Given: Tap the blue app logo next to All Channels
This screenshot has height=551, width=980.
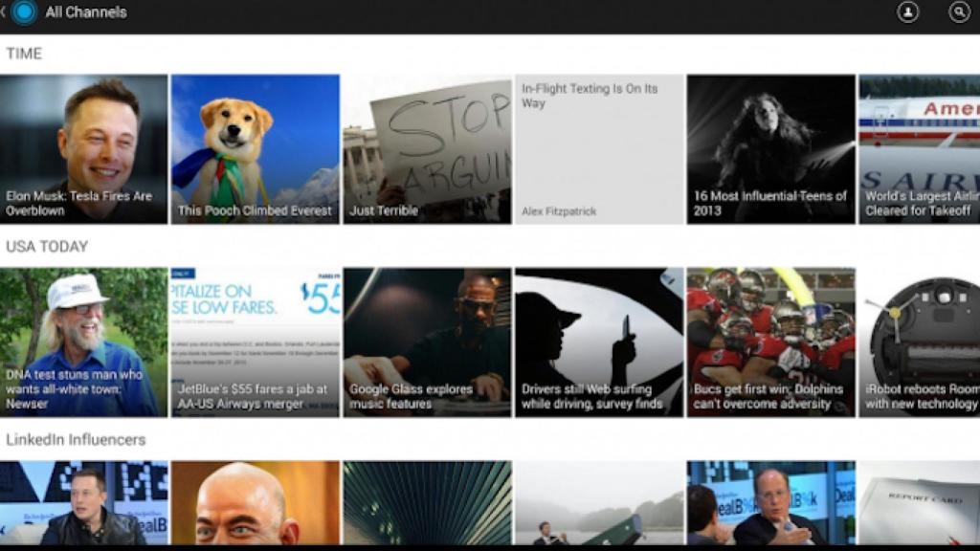Looking at the screenshot, I should 21,13.
